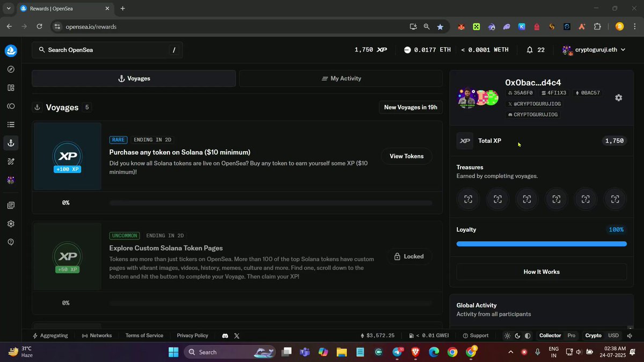644x362 pixels.
Task: Select USD currency display
Action: pos(613,336)
